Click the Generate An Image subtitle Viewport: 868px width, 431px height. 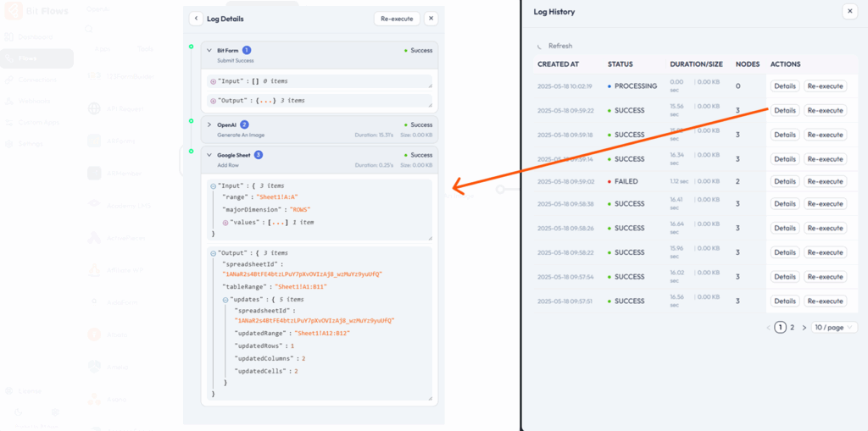point(241,135)
